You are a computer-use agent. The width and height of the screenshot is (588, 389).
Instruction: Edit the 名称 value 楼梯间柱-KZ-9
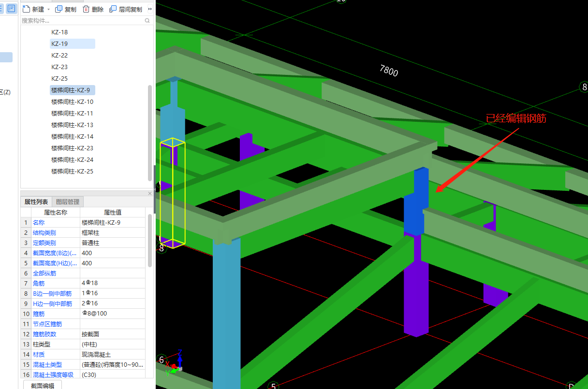(x=113, y=223)
